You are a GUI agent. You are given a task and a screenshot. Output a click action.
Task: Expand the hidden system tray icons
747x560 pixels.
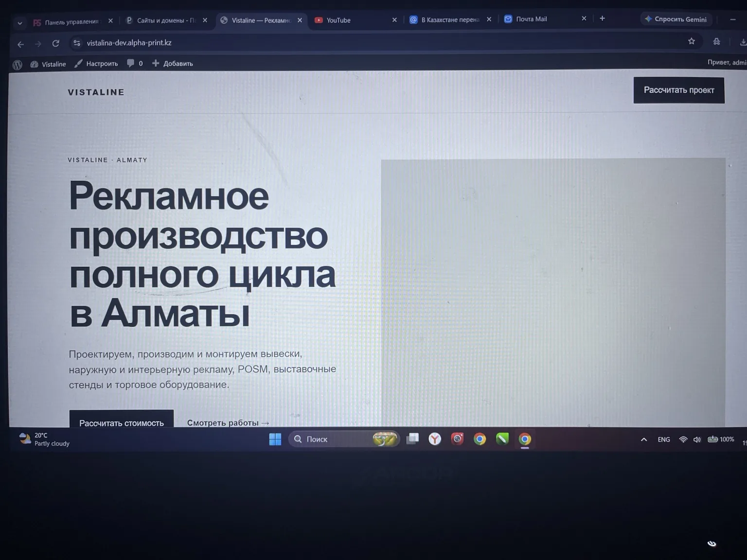(644, 439)
